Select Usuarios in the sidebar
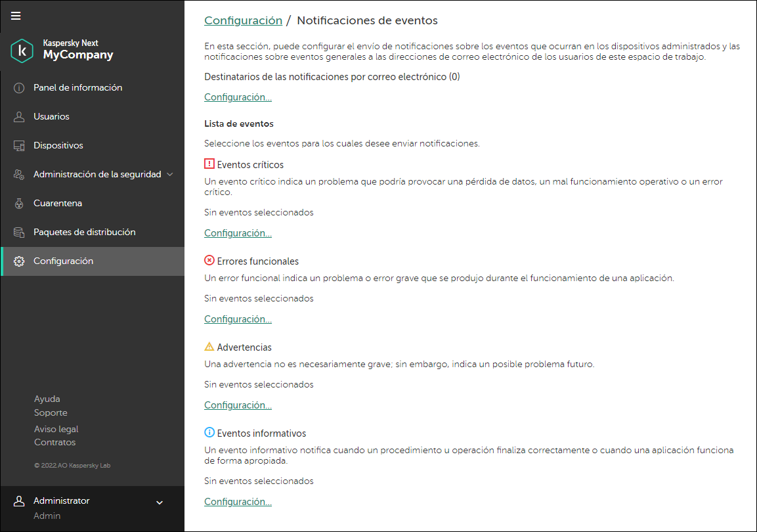The width and height of the screenshot is (757, 532). pos(52,116)
